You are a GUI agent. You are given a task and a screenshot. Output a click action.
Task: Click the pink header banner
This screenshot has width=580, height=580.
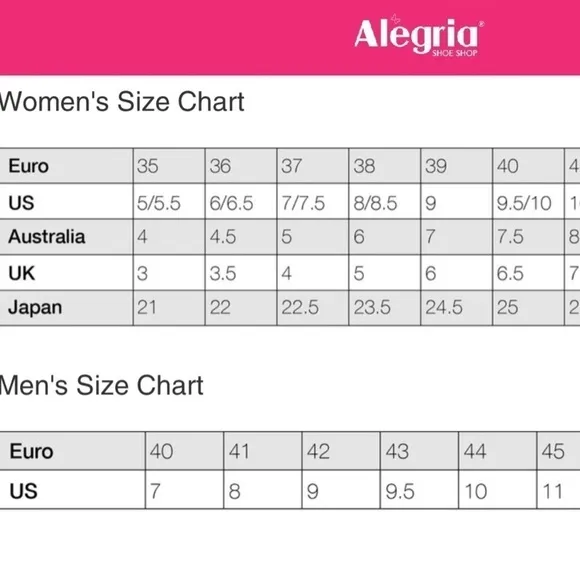290,37
